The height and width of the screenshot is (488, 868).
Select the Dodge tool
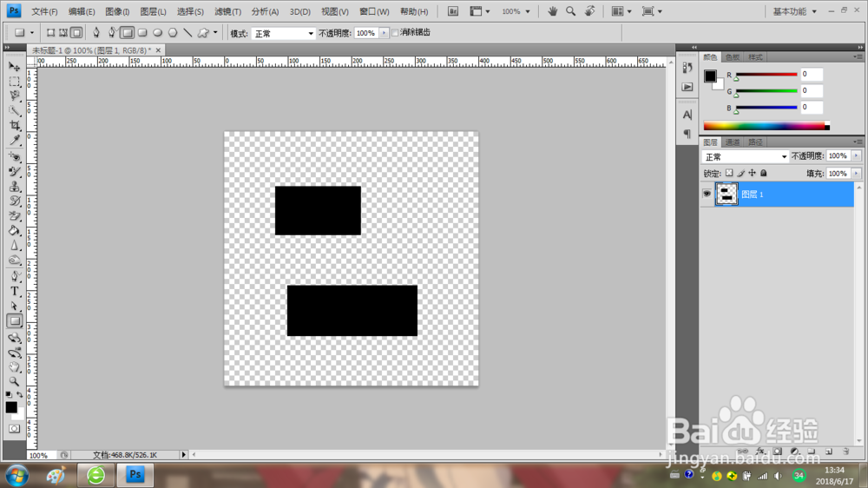(15, 260)
